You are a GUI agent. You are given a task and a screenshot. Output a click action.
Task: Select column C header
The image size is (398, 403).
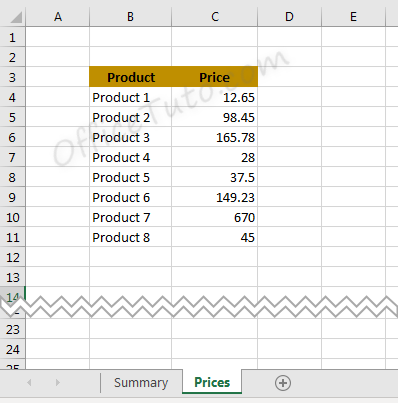(x=215, y=17)
